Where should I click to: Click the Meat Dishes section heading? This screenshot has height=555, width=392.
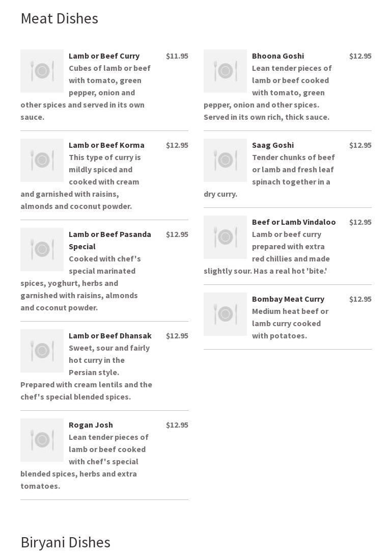[59, 18]
